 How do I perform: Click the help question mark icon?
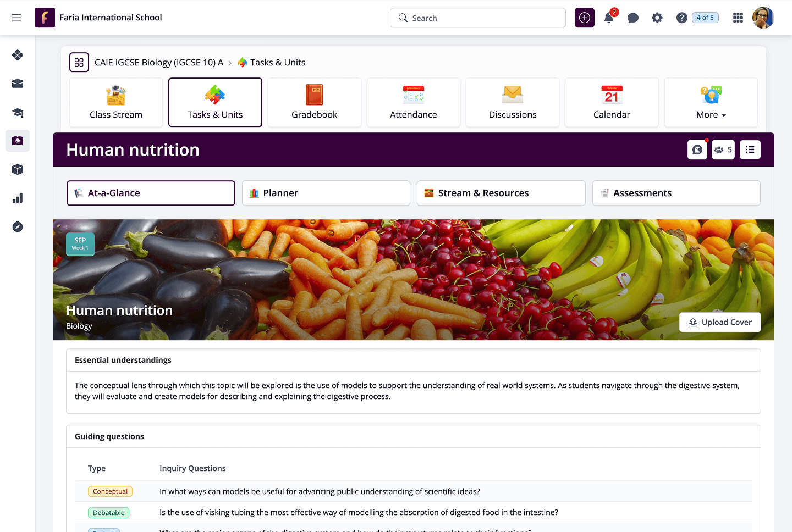pos(682,18)
